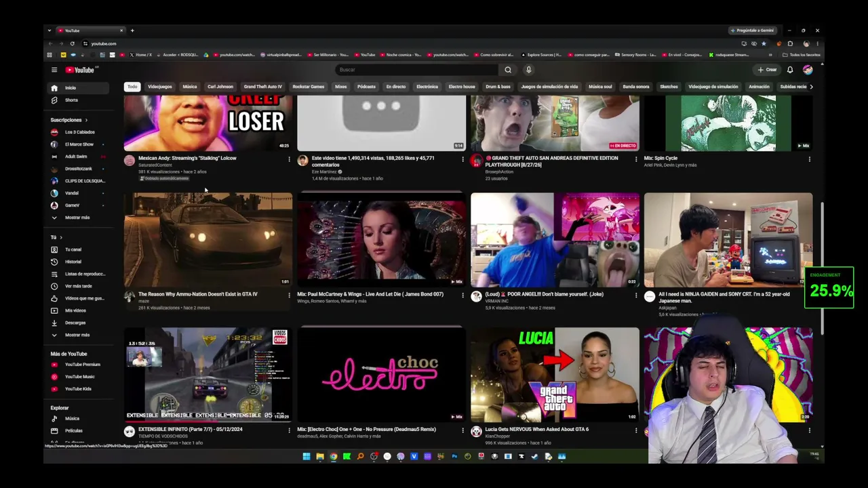The height and width of the screenshot is (488, 868).
Task: Select the Drum & bass chip
Action: coord(498,87)
